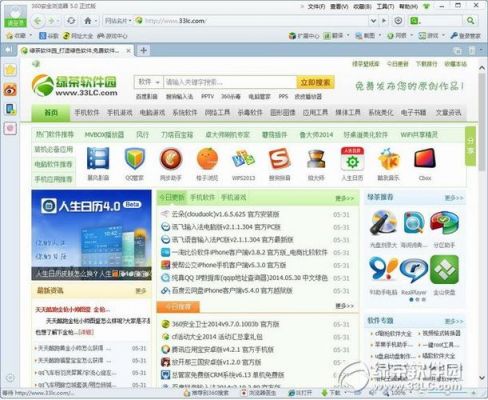Open the 软件 search category dropdown

148,82
